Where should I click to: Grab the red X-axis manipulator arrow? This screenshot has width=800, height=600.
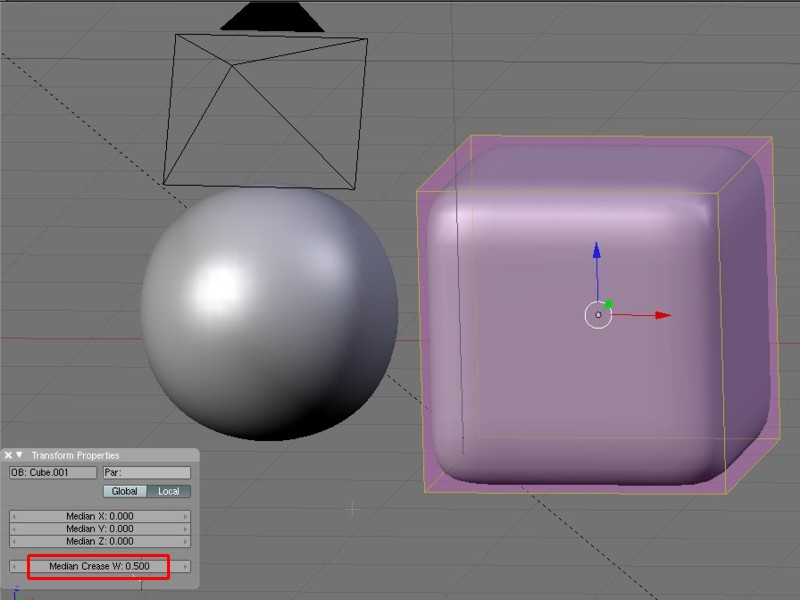click(663, 315)
